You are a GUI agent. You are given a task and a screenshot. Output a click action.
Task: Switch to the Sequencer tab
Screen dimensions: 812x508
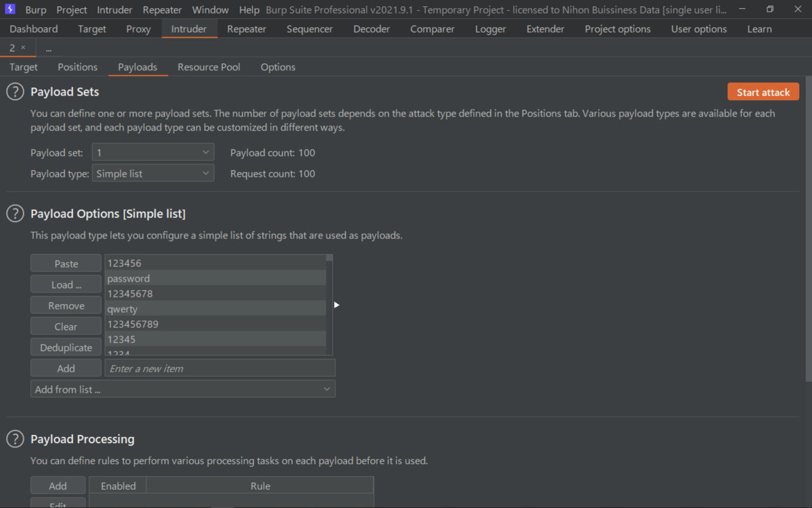tap(310, 29)
